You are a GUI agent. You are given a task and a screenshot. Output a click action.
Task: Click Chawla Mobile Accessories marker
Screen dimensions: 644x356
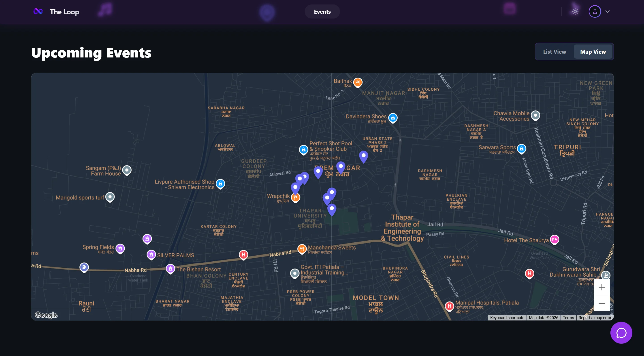click(535, 115)
